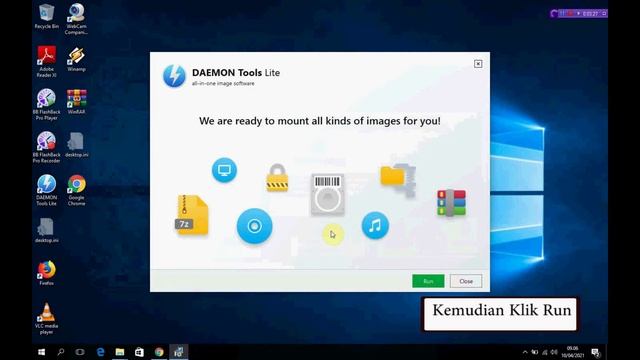
Task: Open the Windows Start menu
Action: (41, 352)
